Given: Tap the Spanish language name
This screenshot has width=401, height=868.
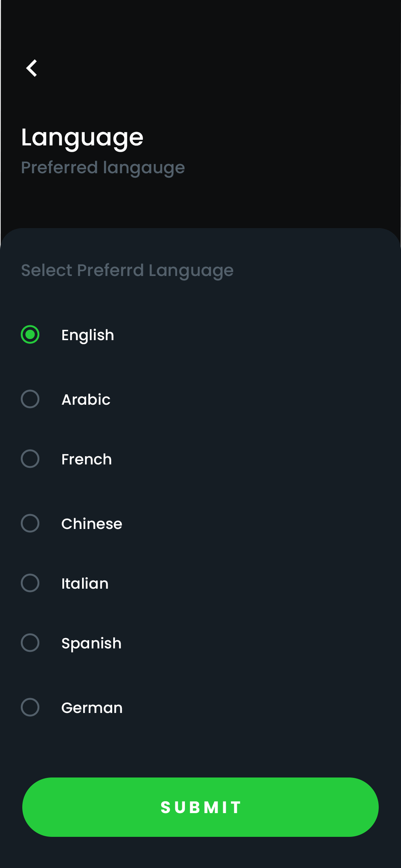Looking at the screenshot, I should pyautogui.click(x=91, y=644).
